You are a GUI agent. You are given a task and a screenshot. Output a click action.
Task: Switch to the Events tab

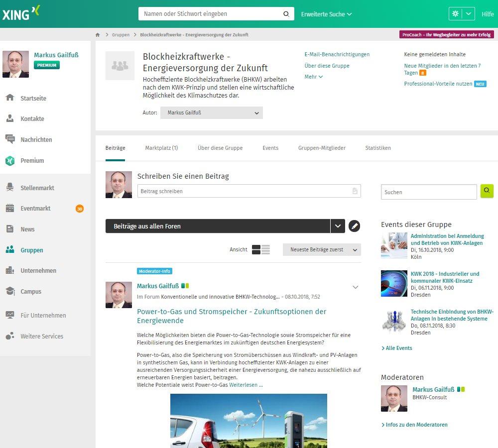click(x=270, y=148)
